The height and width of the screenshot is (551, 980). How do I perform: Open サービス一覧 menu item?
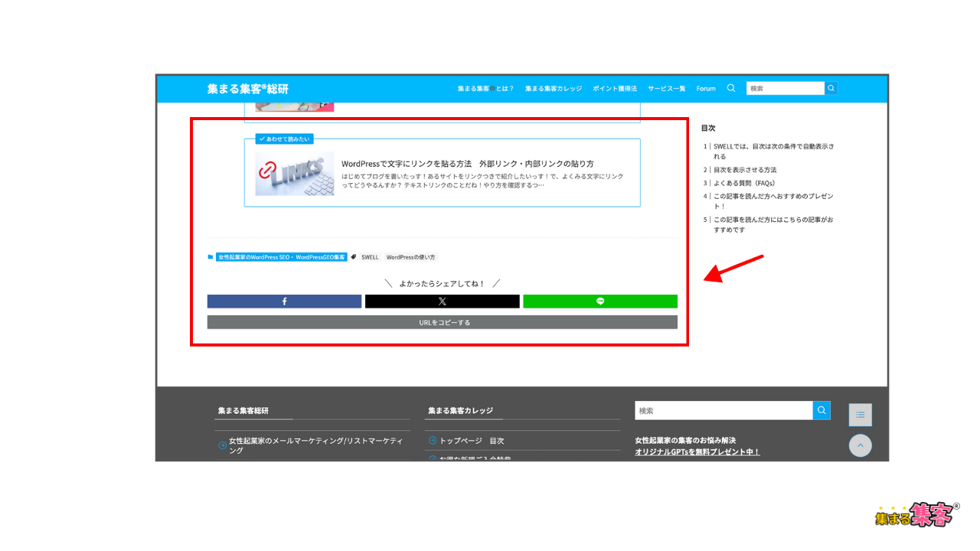click(x=667, y=89)
